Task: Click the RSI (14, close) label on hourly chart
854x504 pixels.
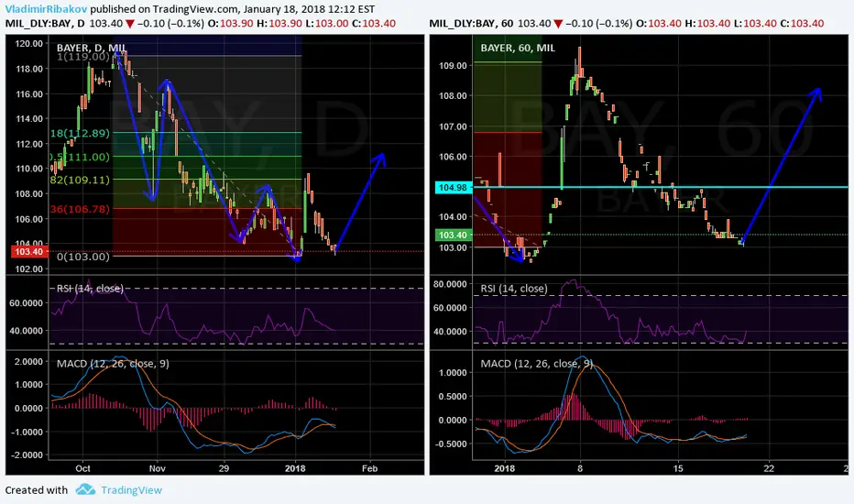Action: click(514, 289)
